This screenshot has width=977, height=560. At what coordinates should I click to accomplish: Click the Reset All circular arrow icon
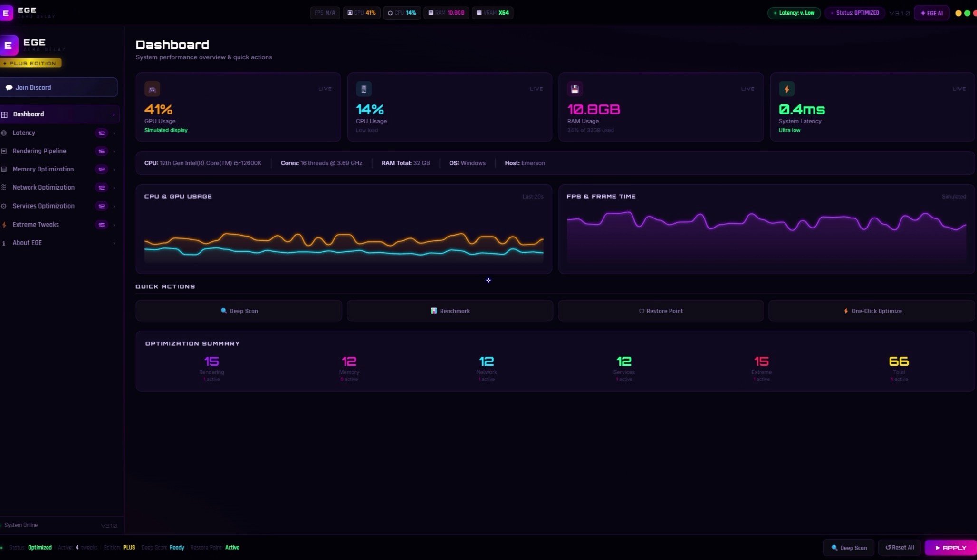point(888,547)
